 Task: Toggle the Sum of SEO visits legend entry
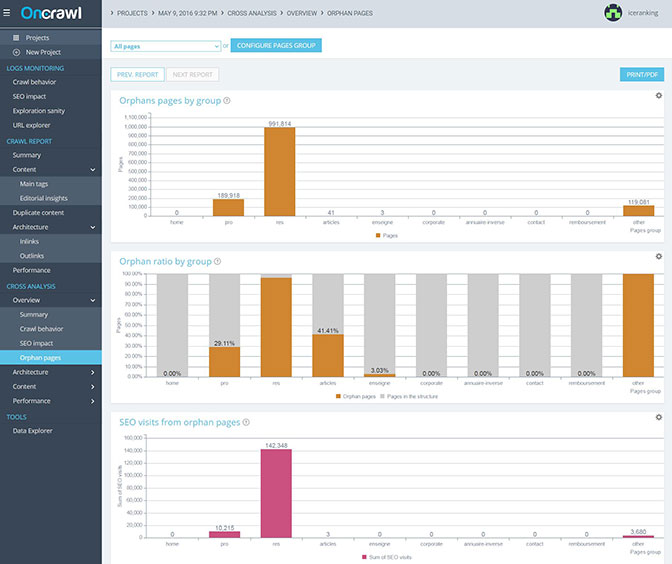(x=387, y=557)
